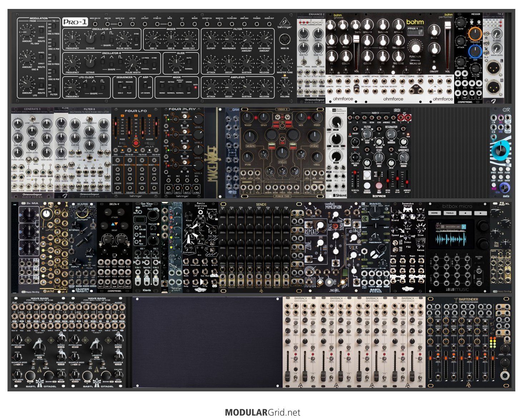
Task: Click the Glide Rate knob on Pro-1
Action: pyautogui.click(x=176, y=63)
